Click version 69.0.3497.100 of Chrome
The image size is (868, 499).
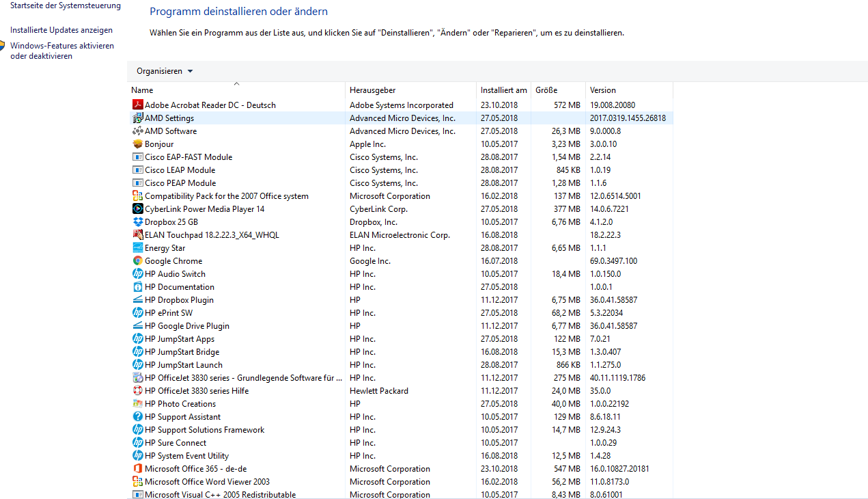[613, 261]
